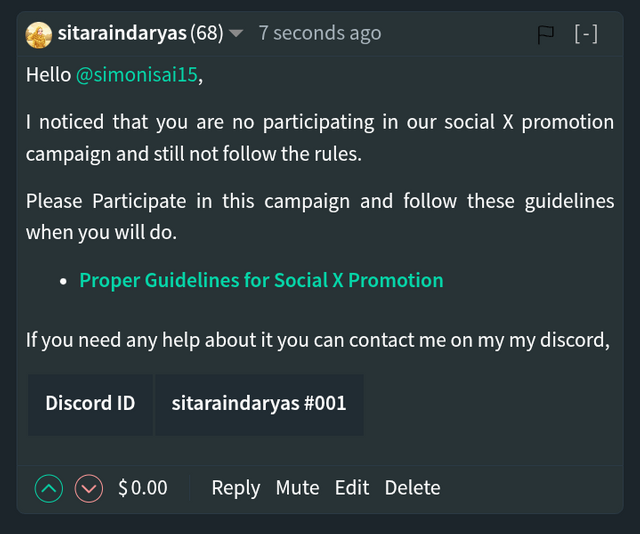The width and height of the screenshot is (640, 534).
Task: Click the upvote arrow icon
Action: [x=49, y=488]
